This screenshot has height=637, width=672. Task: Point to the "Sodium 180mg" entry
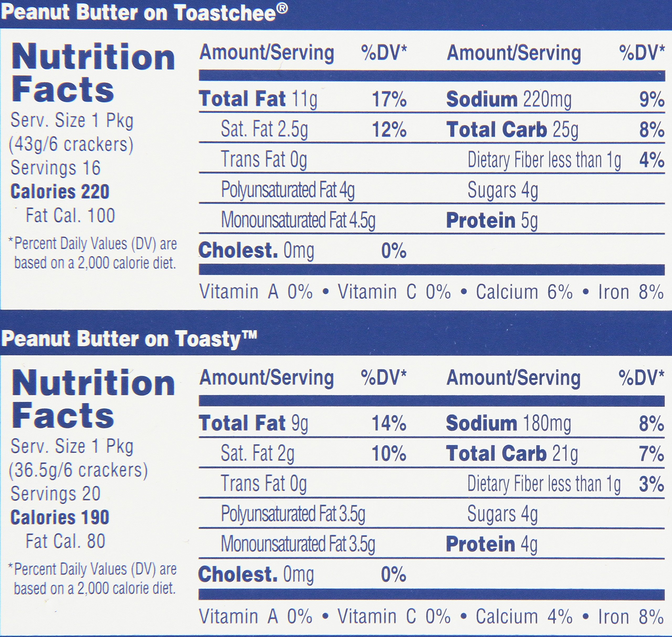click(508, 423)
